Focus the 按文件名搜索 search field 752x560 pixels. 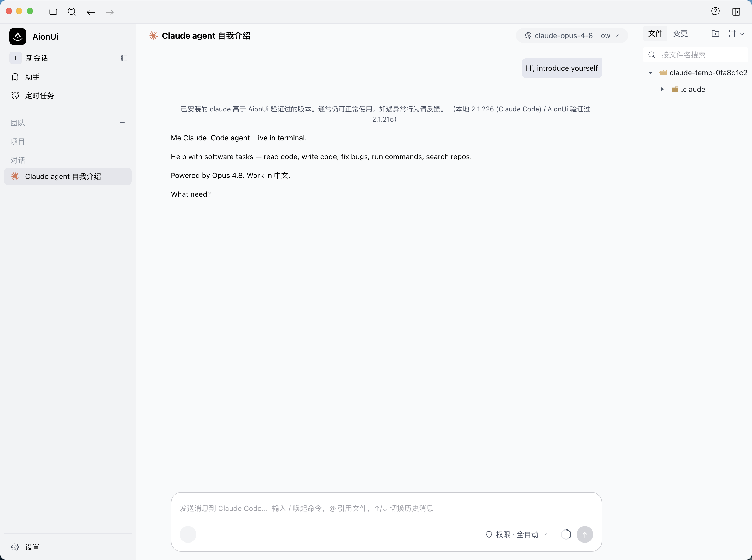[695, 55]
